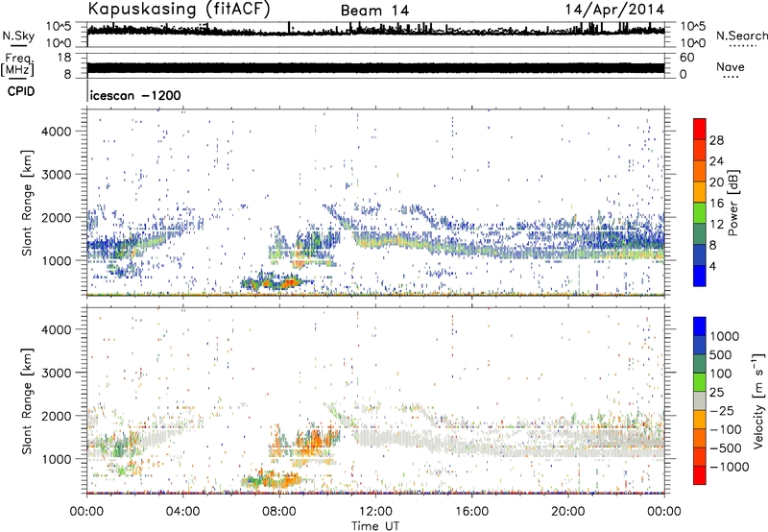Click the 'Beam 14' label

point(374,11)
